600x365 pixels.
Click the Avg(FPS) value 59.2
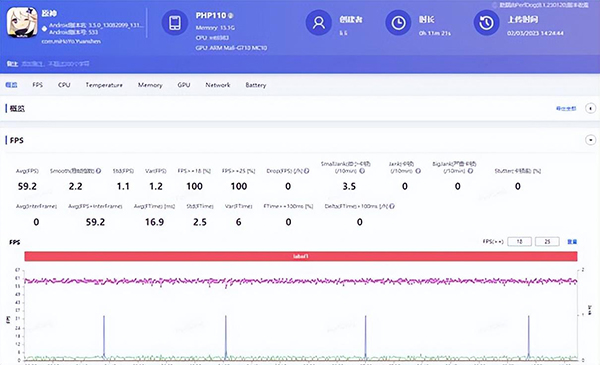click(x=27, y=186)
